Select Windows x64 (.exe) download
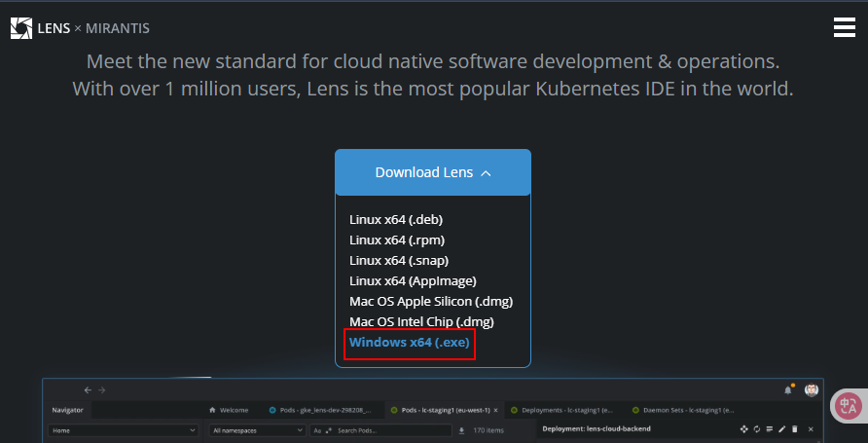This screenshot has width=868, height=443. click(409, 342)
